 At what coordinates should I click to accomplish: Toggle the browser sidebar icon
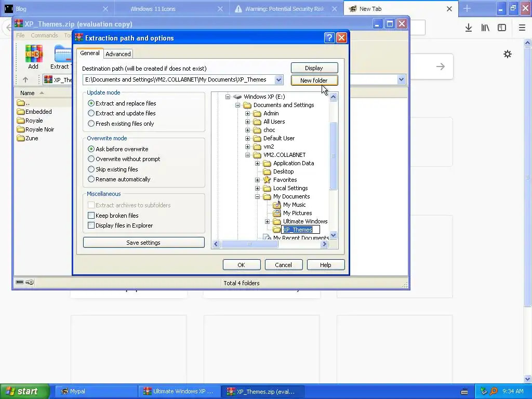pyautogui.click(x=502, y=28)
